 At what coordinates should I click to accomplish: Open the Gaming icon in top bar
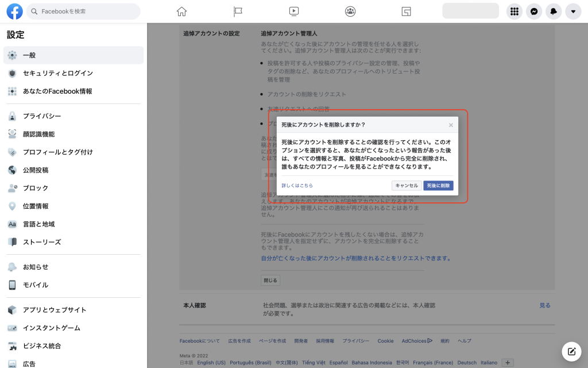[406, 11]
